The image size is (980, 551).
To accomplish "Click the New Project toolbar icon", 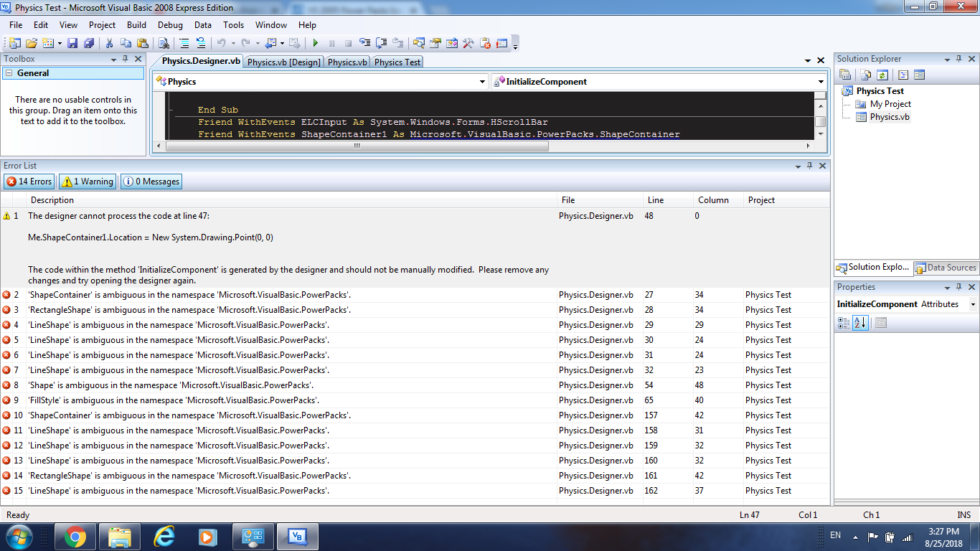I will pyautogui.click(x=14, y=43).
